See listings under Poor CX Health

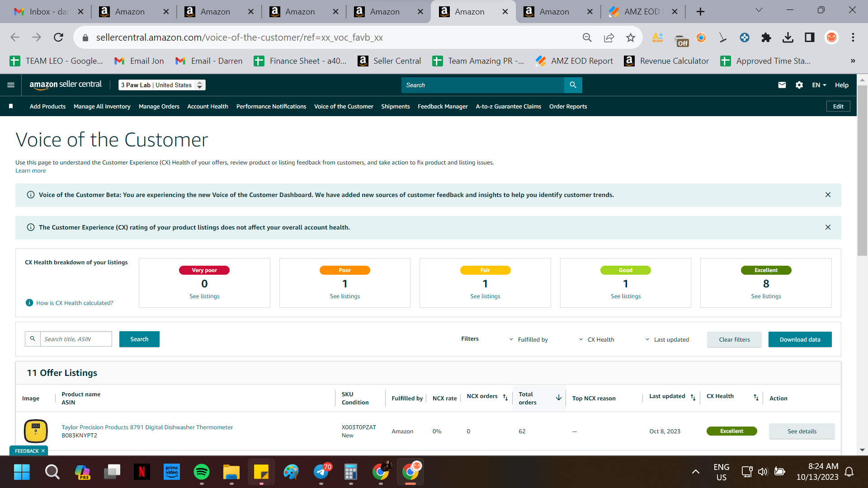click(344, 296)
